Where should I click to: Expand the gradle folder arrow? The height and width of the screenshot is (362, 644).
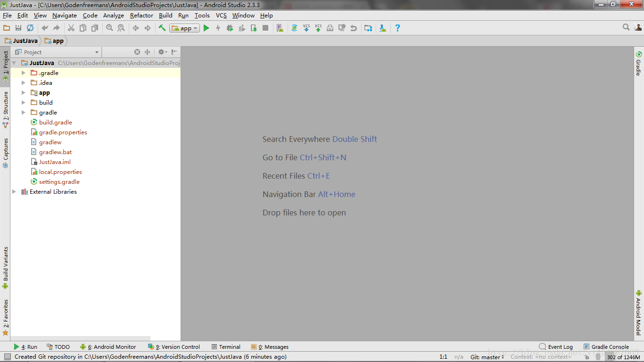click(x=24, y=113)
